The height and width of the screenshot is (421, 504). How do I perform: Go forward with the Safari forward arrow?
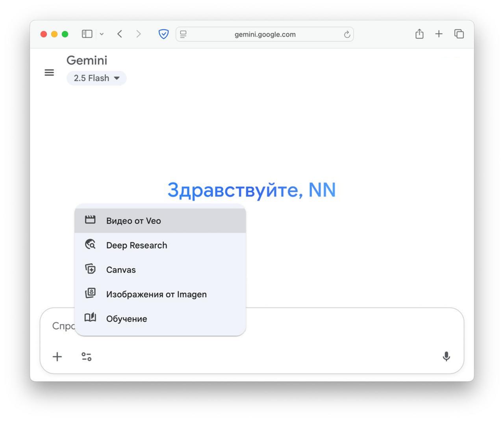(138, 34)
